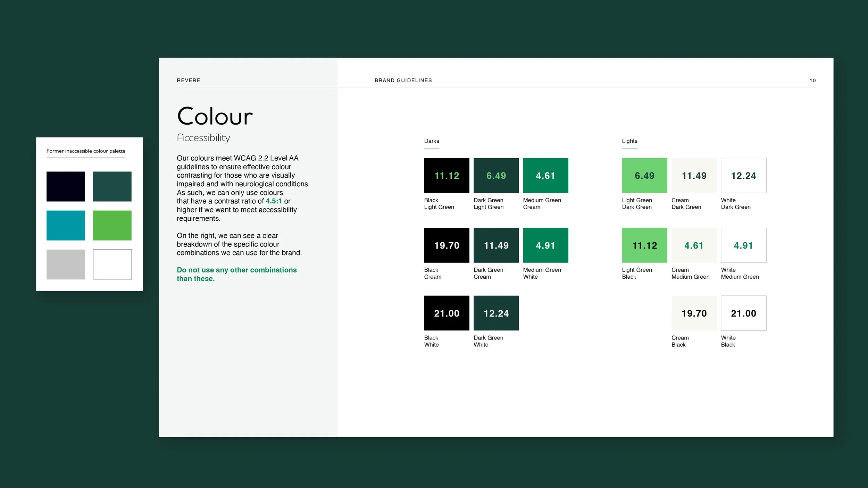Screen dimensions: 868x488
Task: Click the navy swatch in former palette
Action: 66,186
